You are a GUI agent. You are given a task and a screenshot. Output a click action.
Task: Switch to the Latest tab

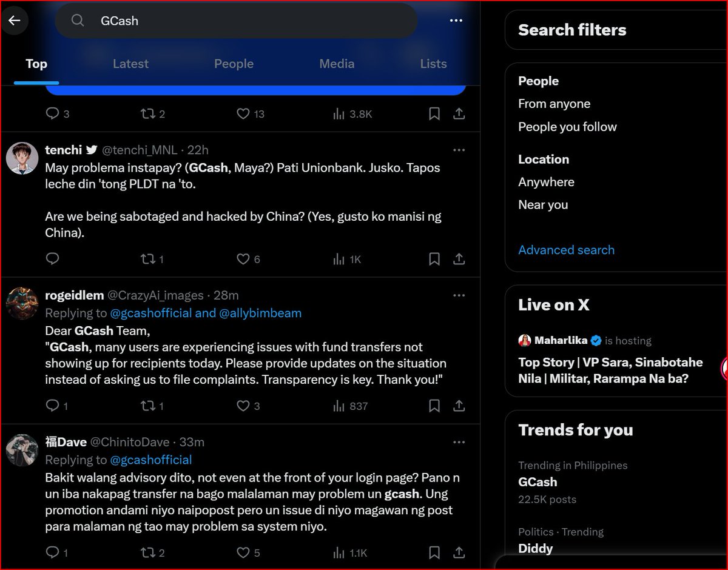(130, 64)
